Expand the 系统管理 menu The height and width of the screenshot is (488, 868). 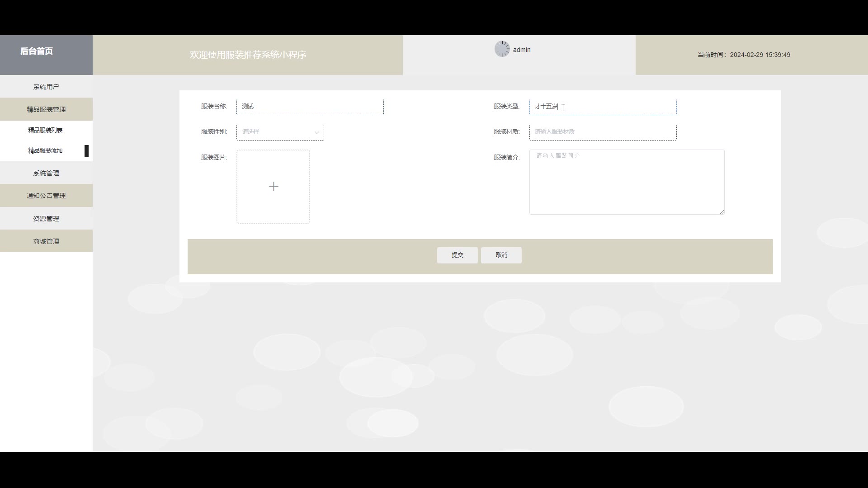click(x=46, y=173)
